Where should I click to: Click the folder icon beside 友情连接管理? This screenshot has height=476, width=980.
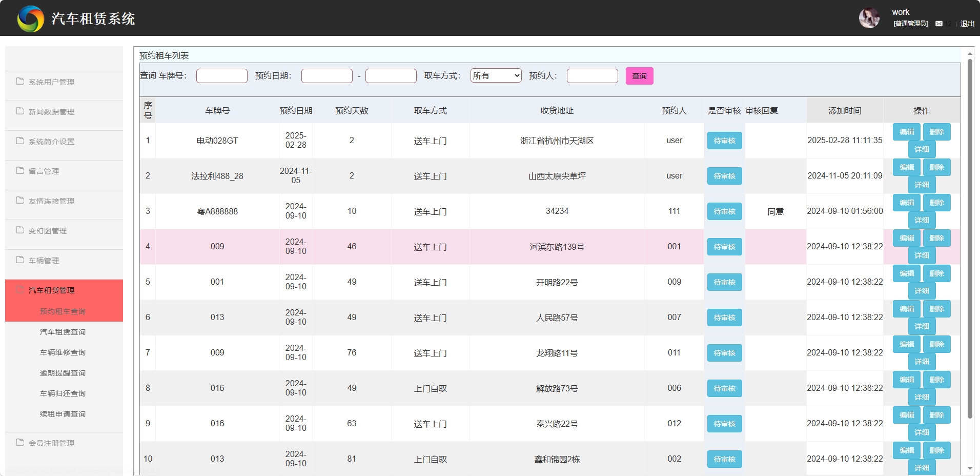(19, 200)
